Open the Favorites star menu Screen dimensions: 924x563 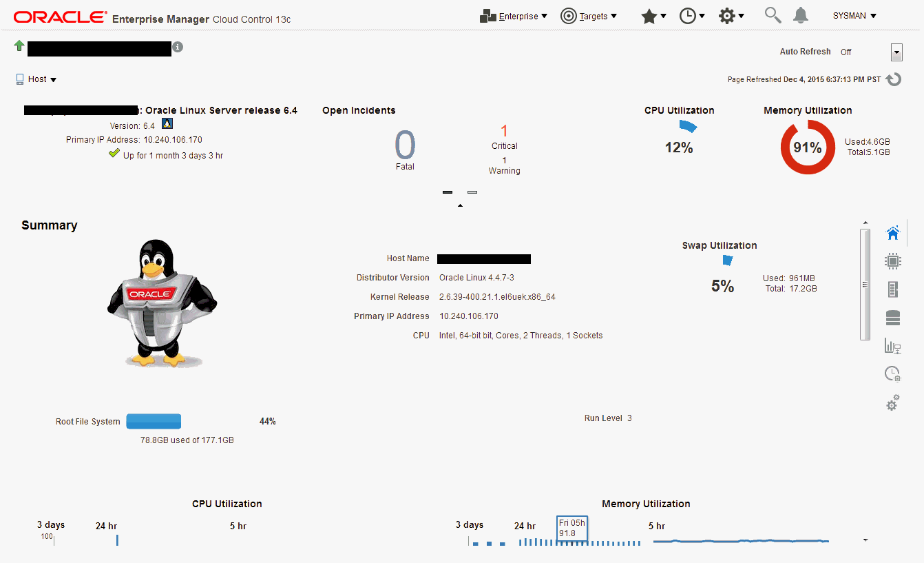[x=653, y=17]
